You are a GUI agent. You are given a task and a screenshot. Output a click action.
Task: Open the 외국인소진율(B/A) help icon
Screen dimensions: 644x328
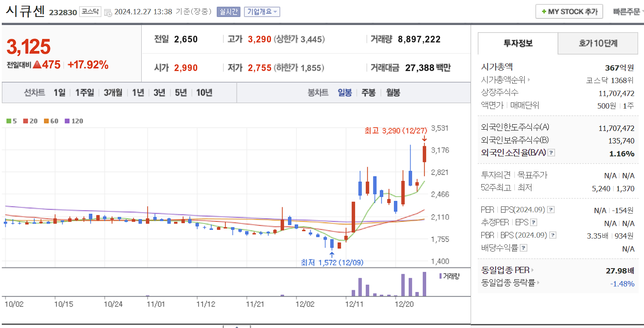click(551, 153)
